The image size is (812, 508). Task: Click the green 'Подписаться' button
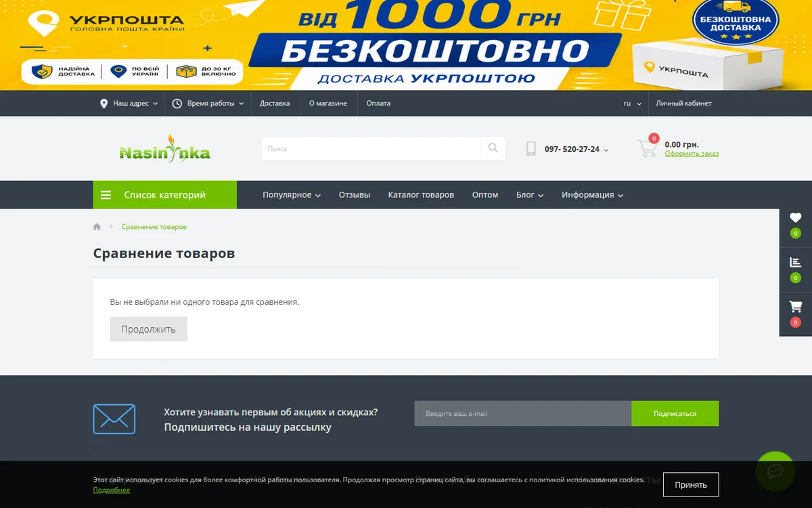pos(675,413)
